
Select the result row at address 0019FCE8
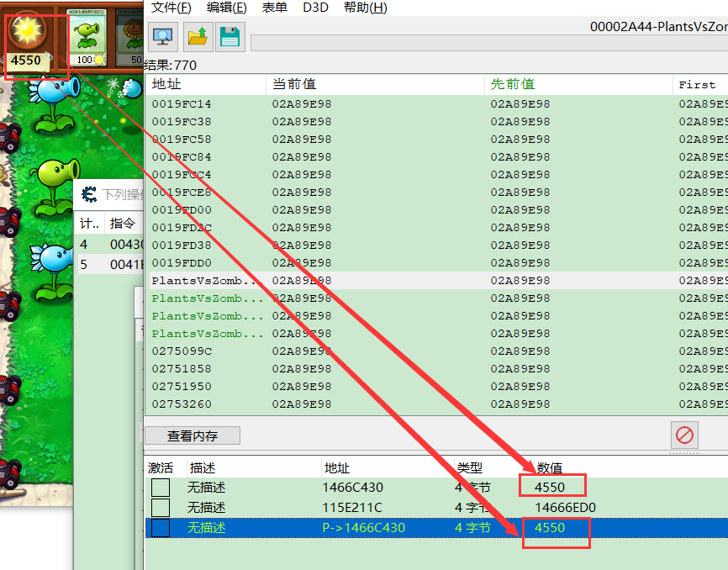pyautogui.click(x=437, y=193)
